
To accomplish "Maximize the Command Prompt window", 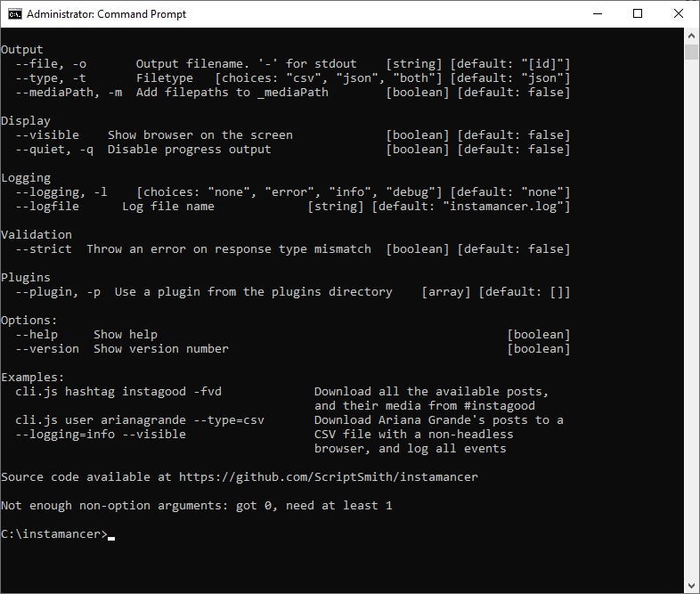I will (x=638, y=14).
